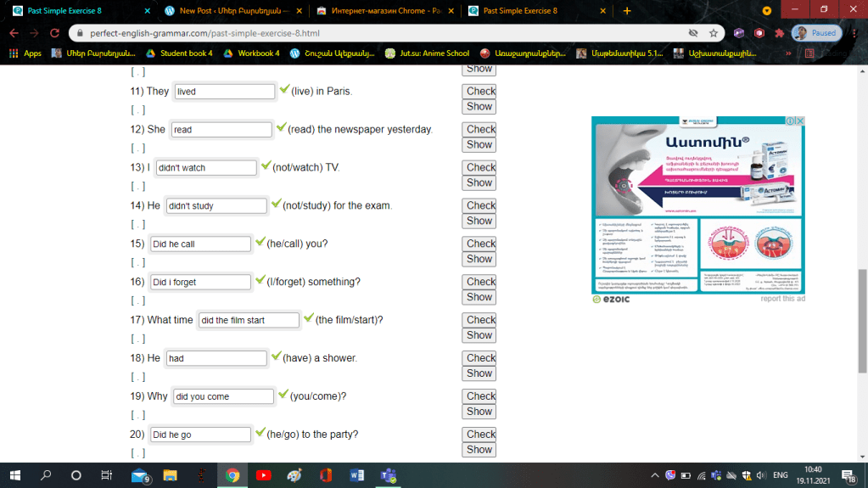Viewport: 868px width, 488px height.
Task: Open the Chrome extensions puzzle icon
Action: pyautogui.click(x=779, y=33)
